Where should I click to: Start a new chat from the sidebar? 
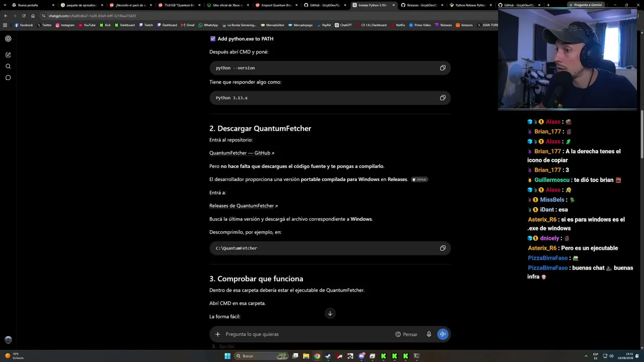[x=8, y=55]
